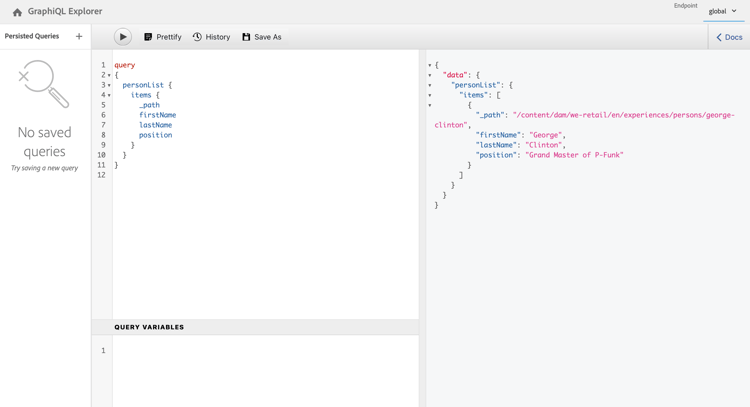Image resolution: width=750 pixels, height=407 pixels.
Task: Collapse the items fold arrow on line 4
Action: click(x=109, y=95)
